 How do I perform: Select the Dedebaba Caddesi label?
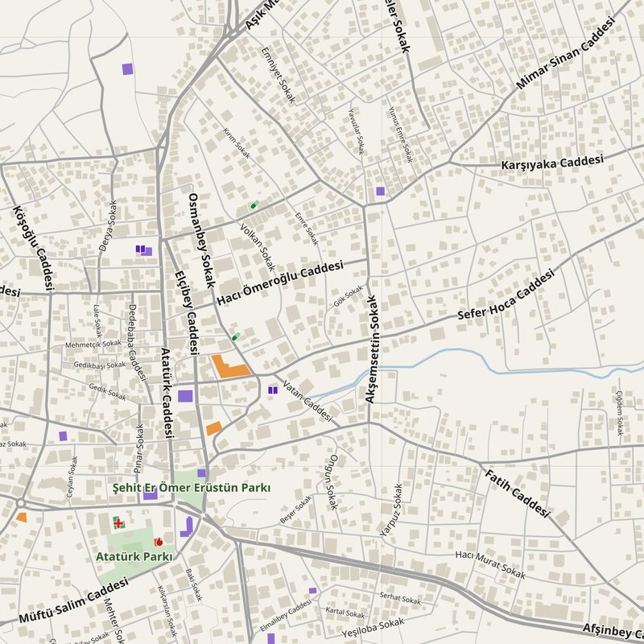[137, 342]
